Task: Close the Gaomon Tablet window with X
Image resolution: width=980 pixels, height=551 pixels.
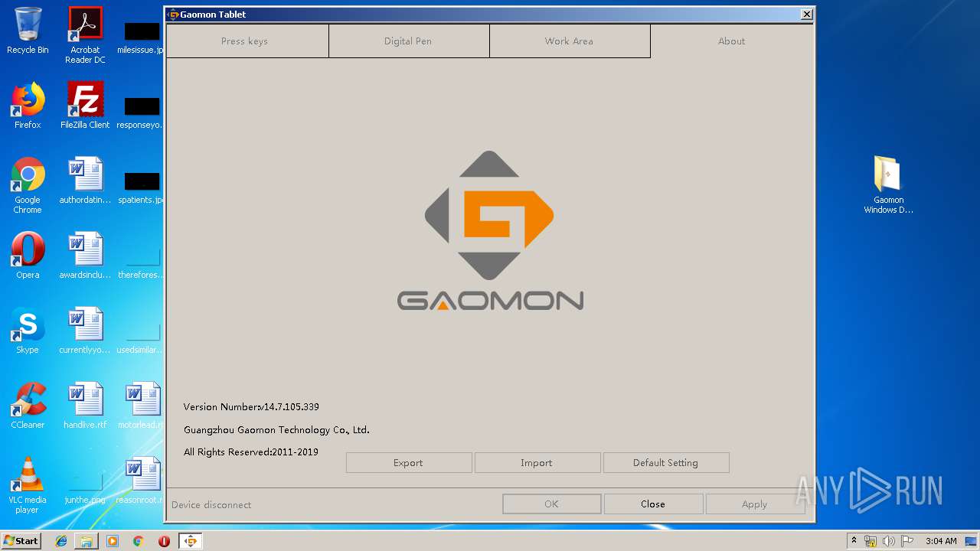Action: point(806,15)
